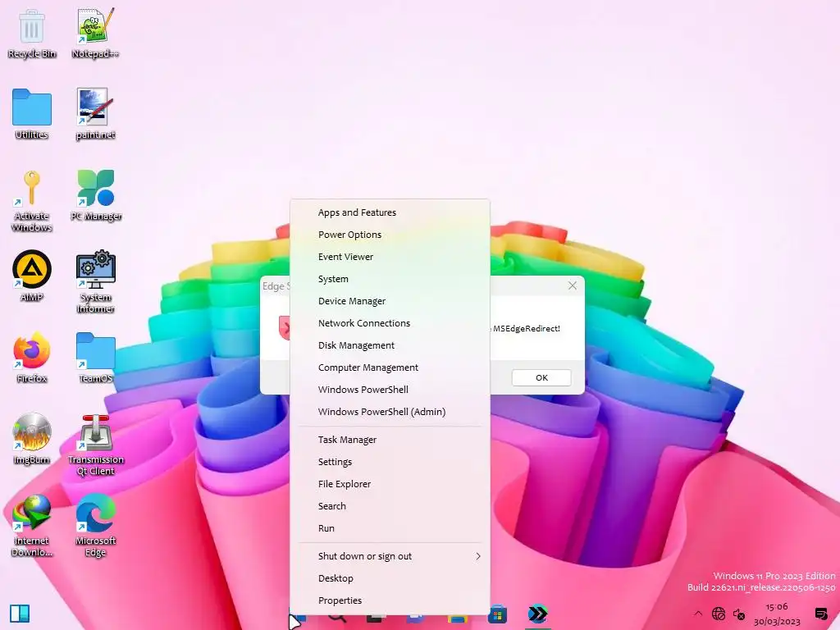Click the MSEdgeRedirect taskbar icon
Image resolution: width=840 pixels, height=630 pixels.
537,614
